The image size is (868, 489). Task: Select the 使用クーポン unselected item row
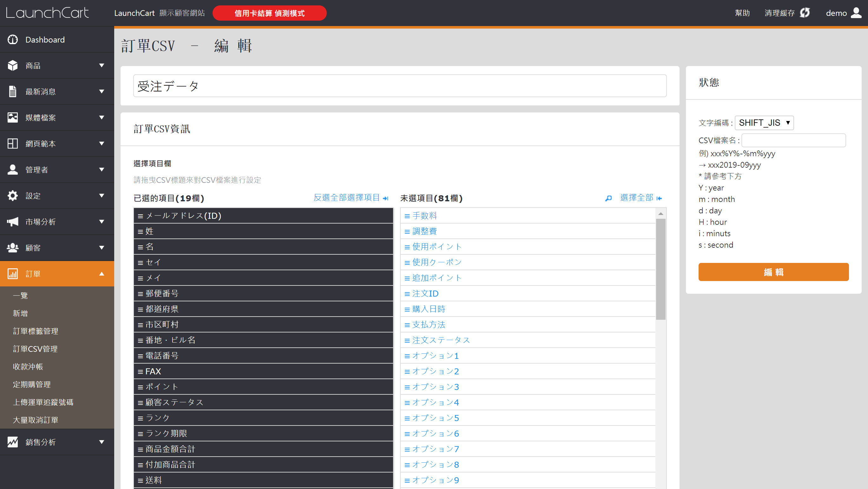pos(528,262)
